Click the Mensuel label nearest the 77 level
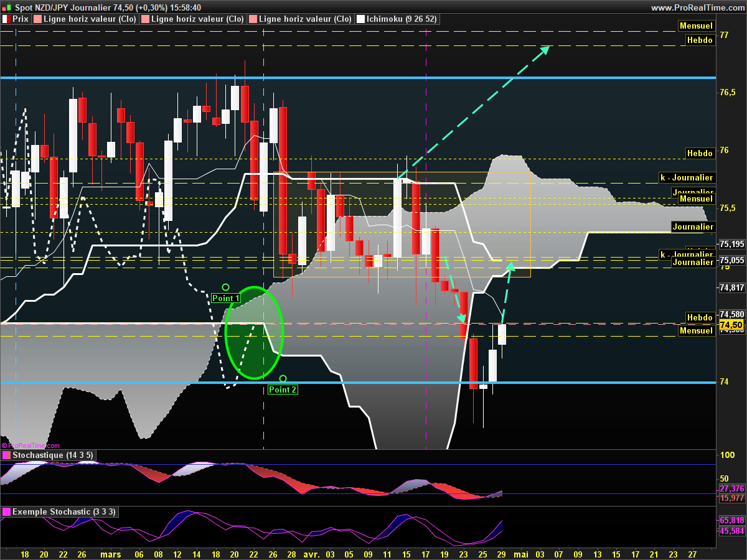 click(696, 26)
